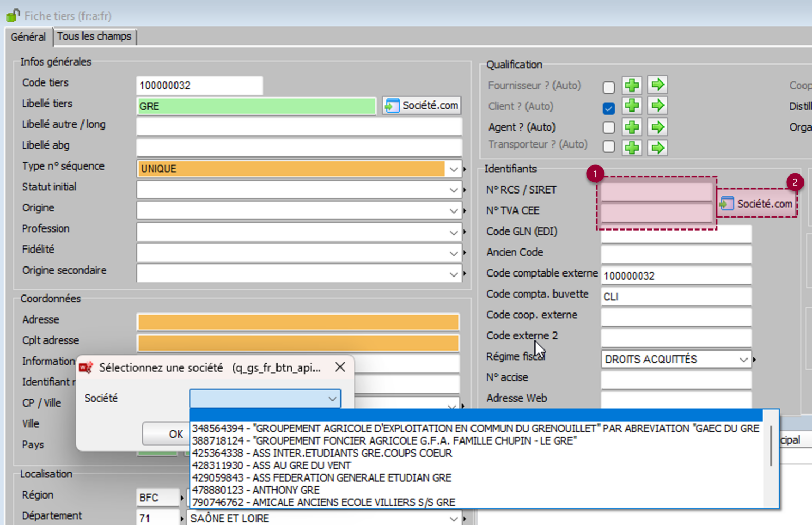Expand the Régime fiscal dropdown
Screen dimensions: 812x525
point(743,360)
